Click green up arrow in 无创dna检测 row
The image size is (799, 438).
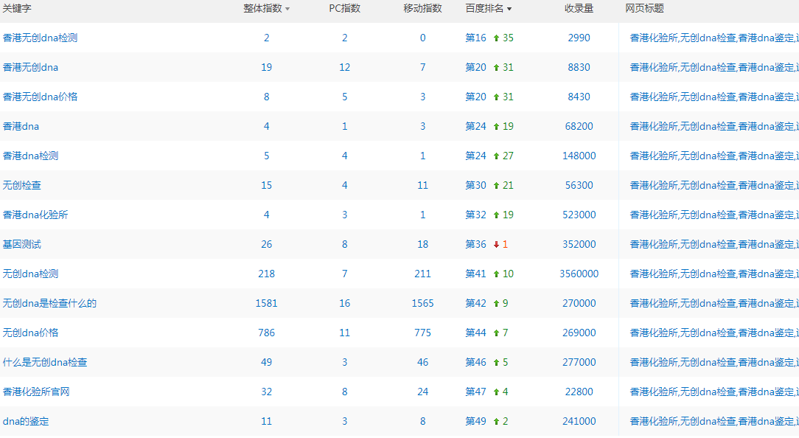point(496,275)
